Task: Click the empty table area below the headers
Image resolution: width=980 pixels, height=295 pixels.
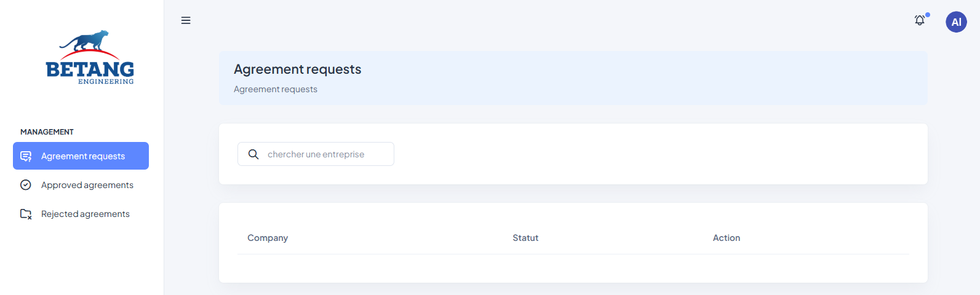Action: pyautogui.click(x=573, y=268)
